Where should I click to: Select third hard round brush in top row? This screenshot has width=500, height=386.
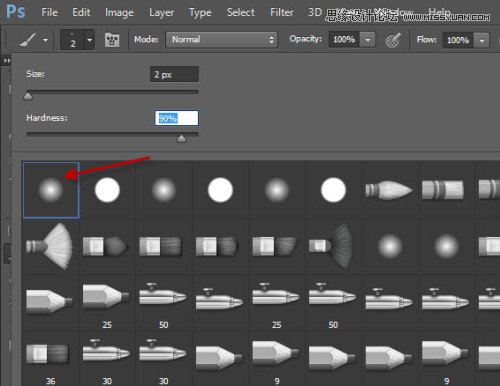333,190
